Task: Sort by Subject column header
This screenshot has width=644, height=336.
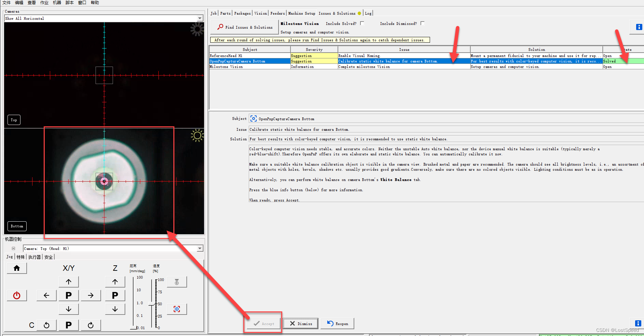Action: pos(250,50)
